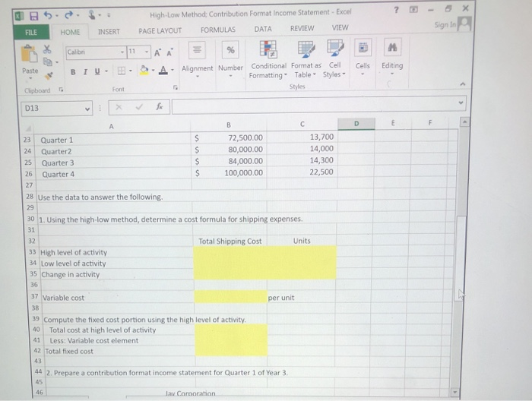Open the borders dropdown arrow
This screenshot has height=401, width=532.
click(131, 71)
